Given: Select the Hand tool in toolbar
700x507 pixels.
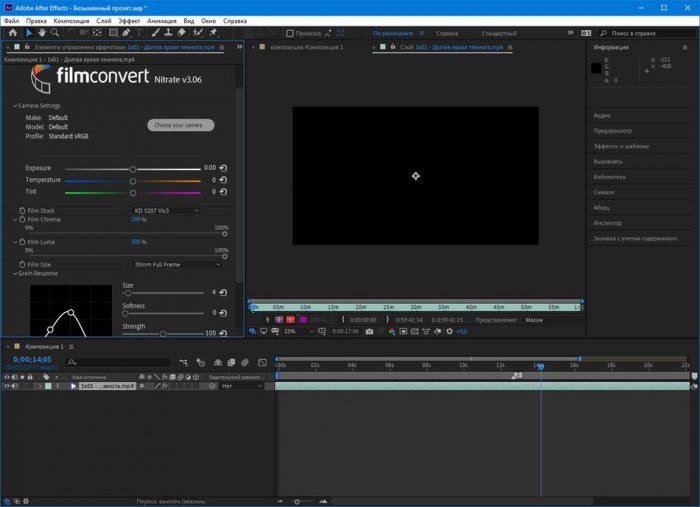Looking at the screenshot, I should [41, 33].
